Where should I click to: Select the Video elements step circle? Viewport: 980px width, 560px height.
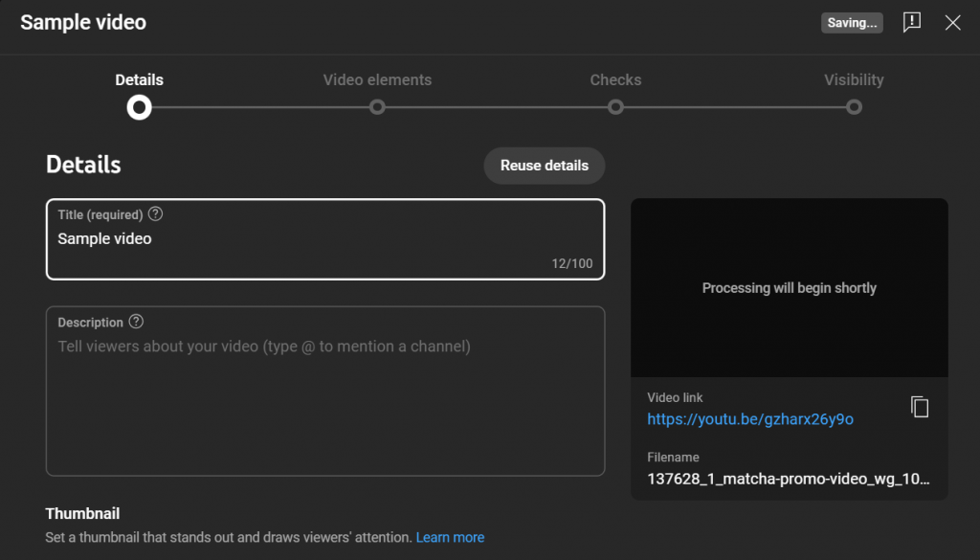[377, 108]
